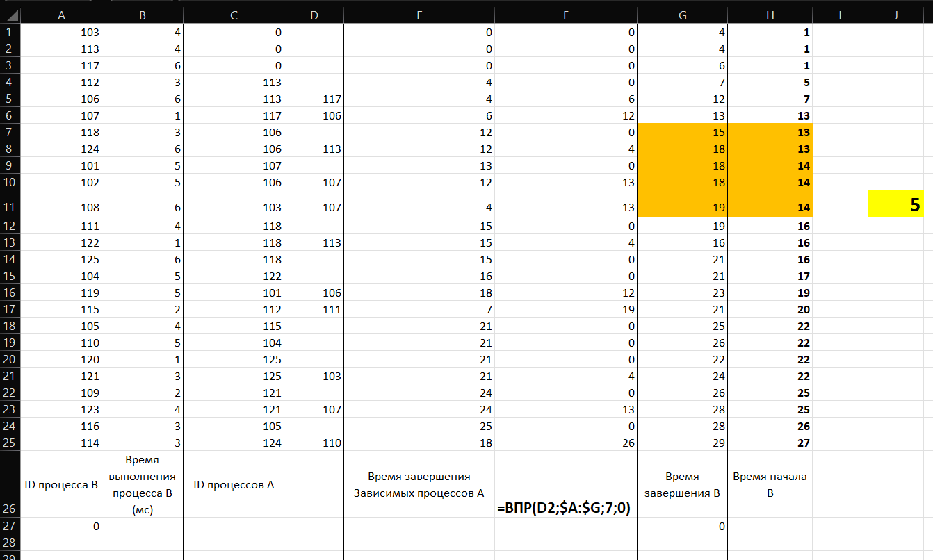Select the 'Время начала B' cell

coord(770,484)
